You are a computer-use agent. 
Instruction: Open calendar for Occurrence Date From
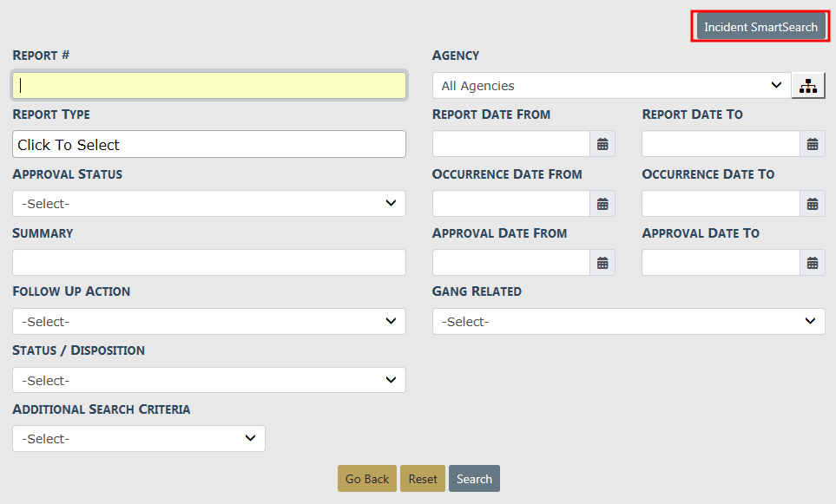pos(602,204)
